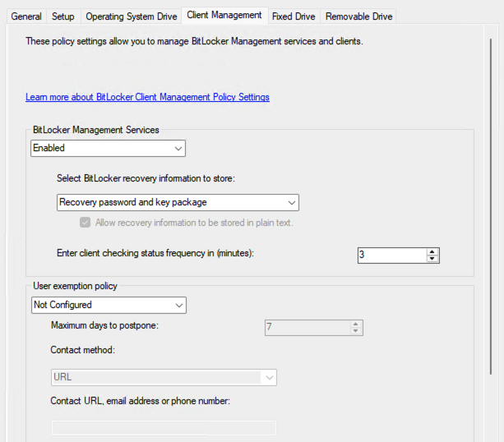Click the 'Maximum days to postpone:' label

[104, 325]
